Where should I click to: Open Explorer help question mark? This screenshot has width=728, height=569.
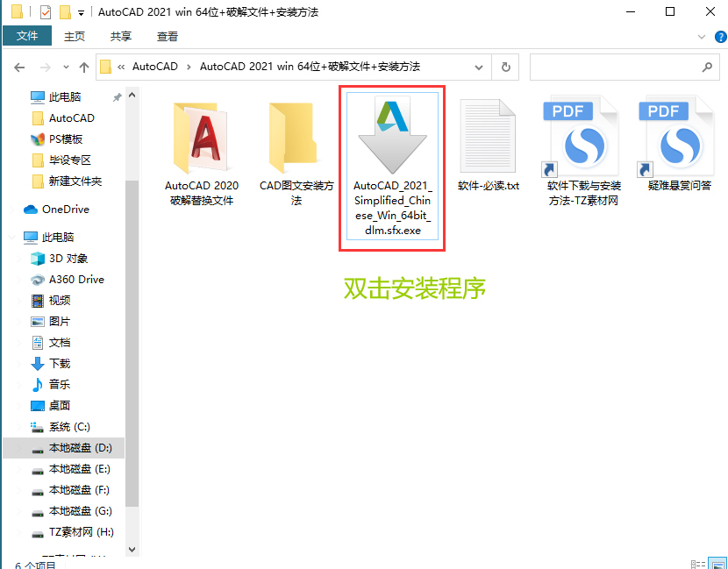click(x=721, y=37)
